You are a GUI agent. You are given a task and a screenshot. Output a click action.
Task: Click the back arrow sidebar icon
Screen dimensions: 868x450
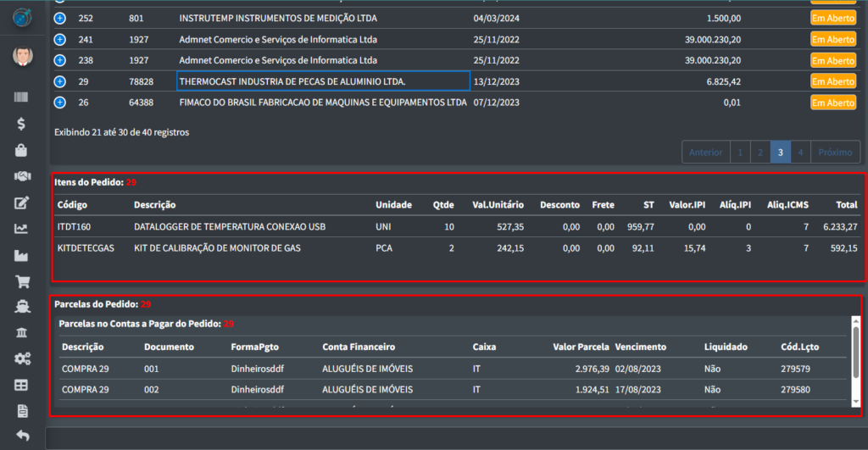point(22,436)
